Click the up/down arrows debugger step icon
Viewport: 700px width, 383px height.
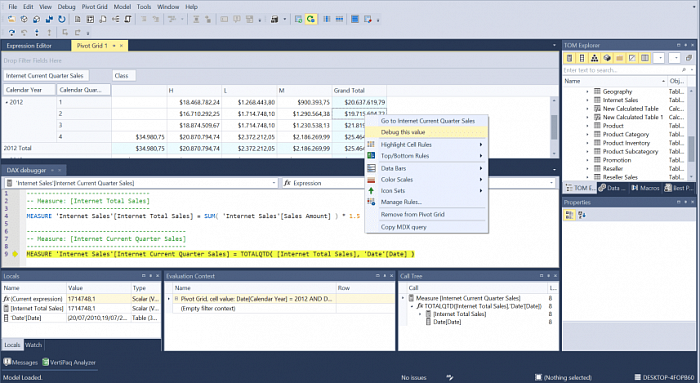[37, 32]
